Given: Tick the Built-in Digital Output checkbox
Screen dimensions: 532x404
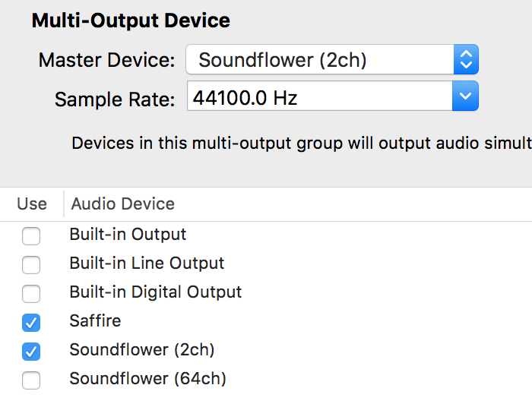Looking at the screenshot, I should point(31,294).
